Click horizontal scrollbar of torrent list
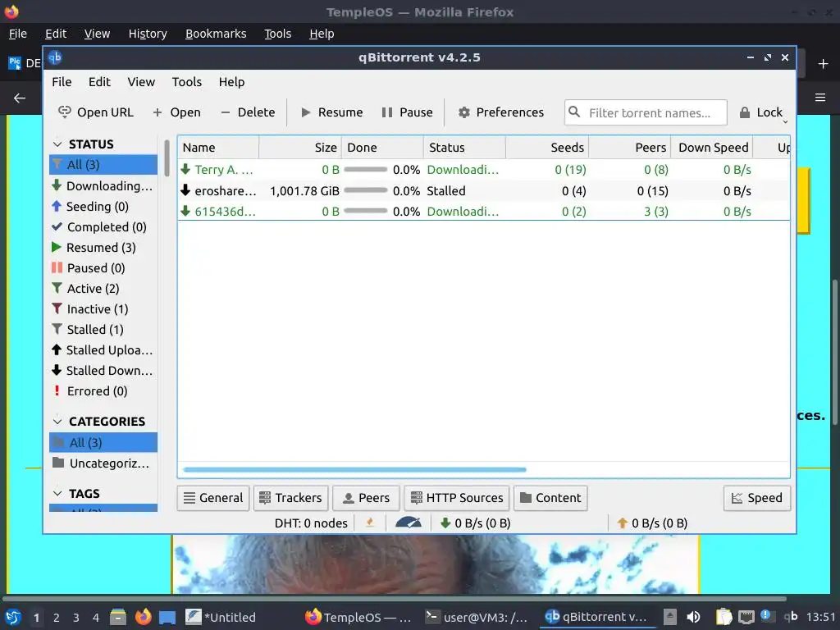 [x=354, y=470]
